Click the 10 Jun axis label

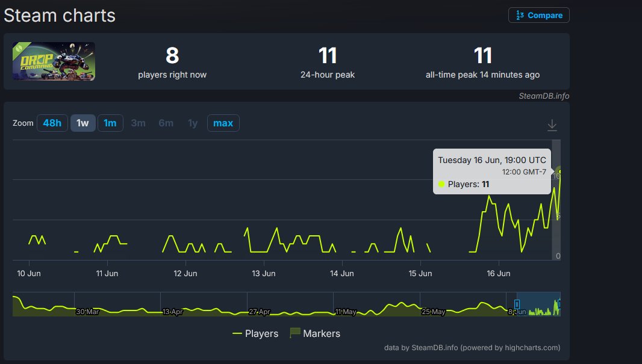(29, 273)
